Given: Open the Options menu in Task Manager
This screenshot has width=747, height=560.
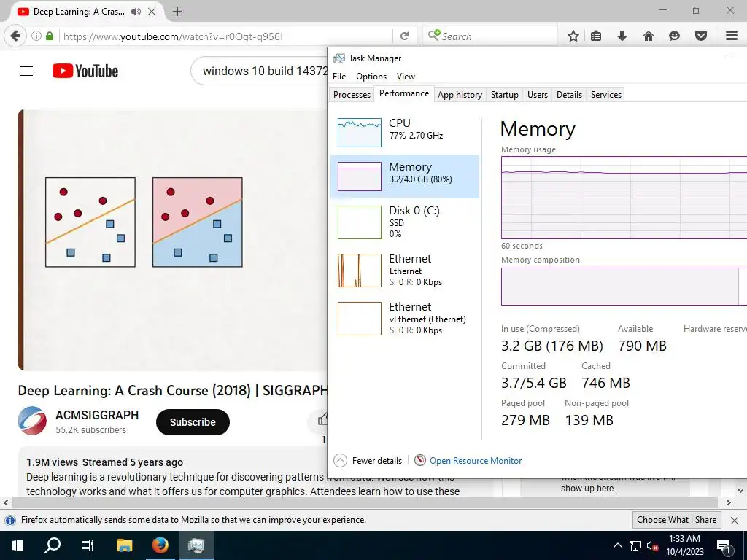Looking at the screenshot, I should 371,76.
